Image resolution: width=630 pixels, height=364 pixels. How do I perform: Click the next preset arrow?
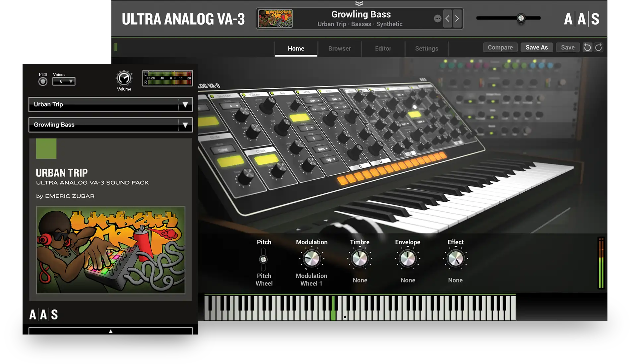457,19
